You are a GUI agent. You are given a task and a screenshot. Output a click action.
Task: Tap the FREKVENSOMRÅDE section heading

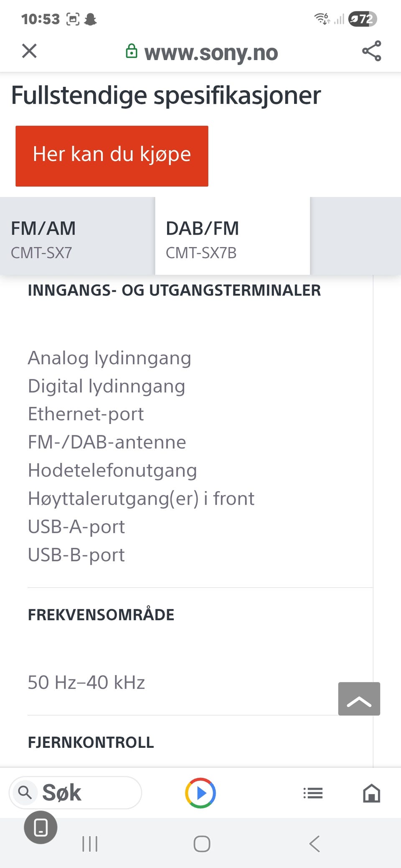coord(101,615)
